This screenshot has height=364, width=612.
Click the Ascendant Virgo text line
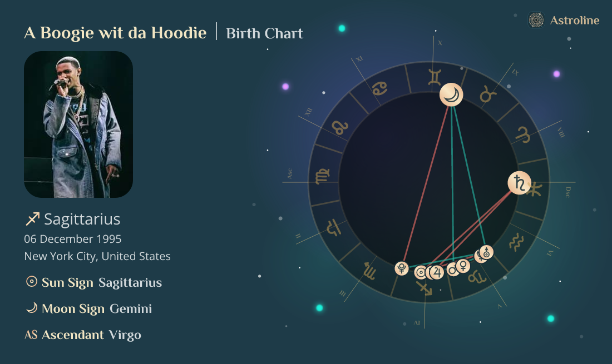83,335
